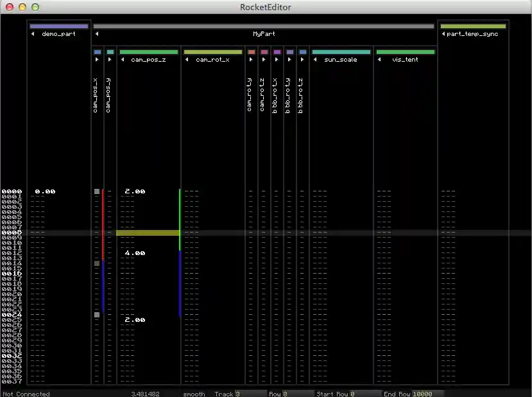Image resolution: width=532 pixels, height=397 pixels.
Task: Select the MyPart group header
Action: 264,33
